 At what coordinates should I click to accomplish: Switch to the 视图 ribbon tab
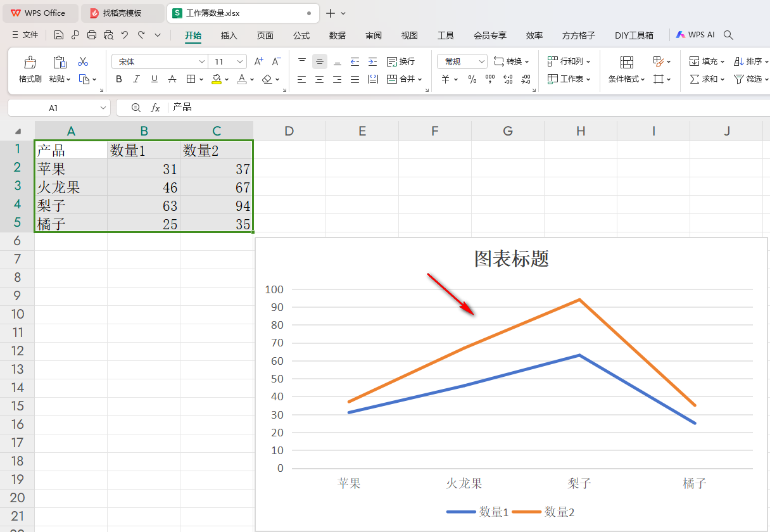[410, 35]
